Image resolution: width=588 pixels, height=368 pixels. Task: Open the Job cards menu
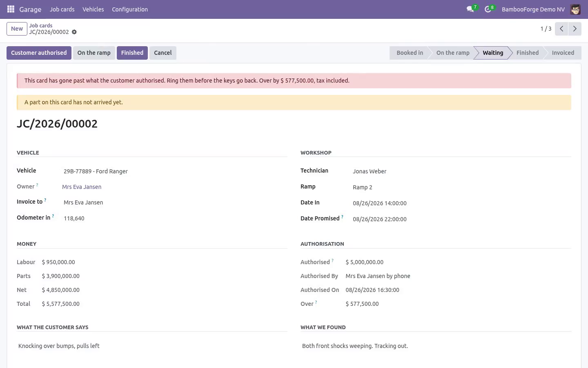(x=62, y=9)
